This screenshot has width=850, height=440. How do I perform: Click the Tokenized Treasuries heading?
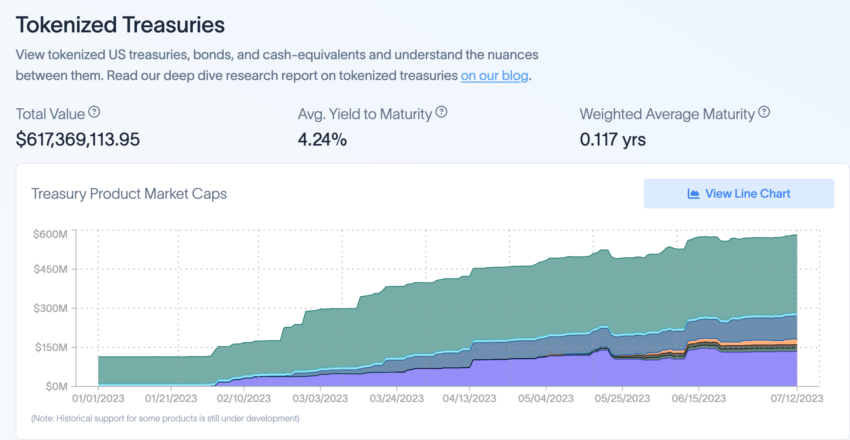tap(120, 25)
